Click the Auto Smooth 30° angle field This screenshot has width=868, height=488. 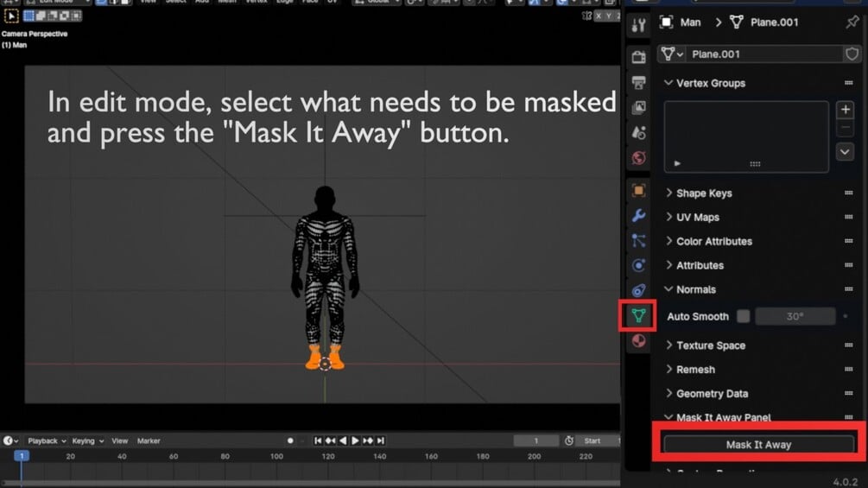(x=795, y=316)
